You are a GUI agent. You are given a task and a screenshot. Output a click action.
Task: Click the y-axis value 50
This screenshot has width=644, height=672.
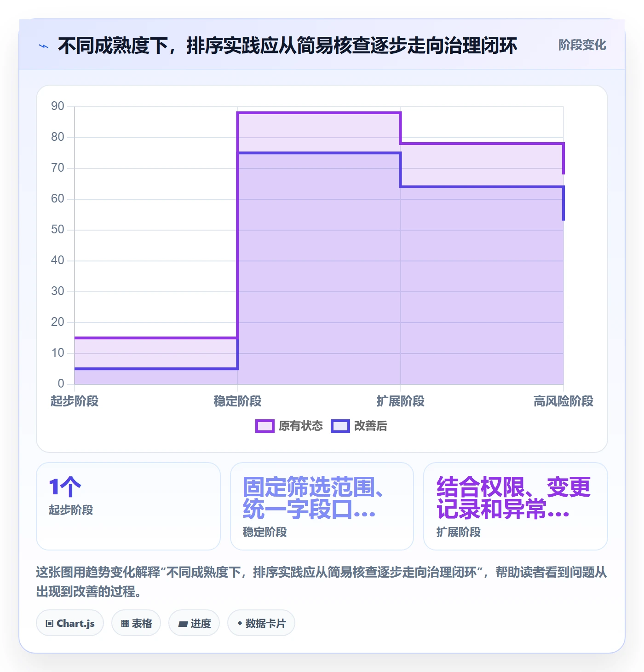click(x=57, y=230)
